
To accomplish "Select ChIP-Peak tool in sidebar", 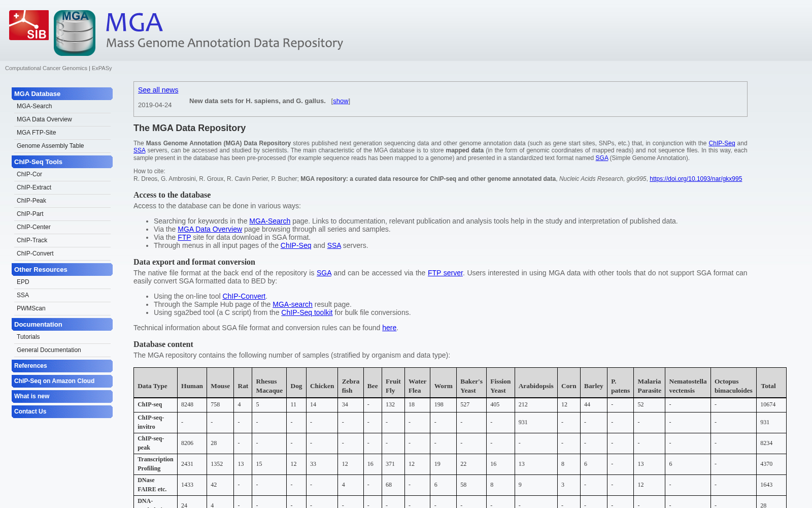I will tap(31, 201).
